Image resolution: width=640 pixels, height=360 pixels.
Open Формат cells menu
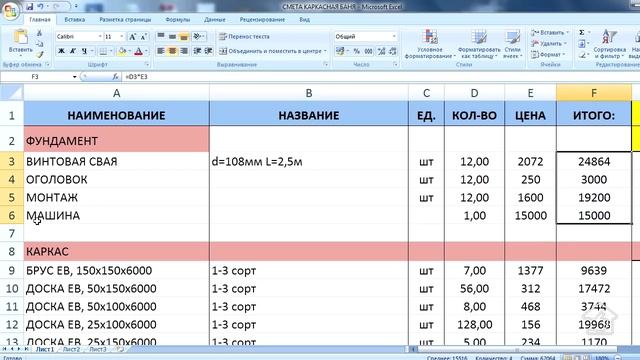(549, 54)
